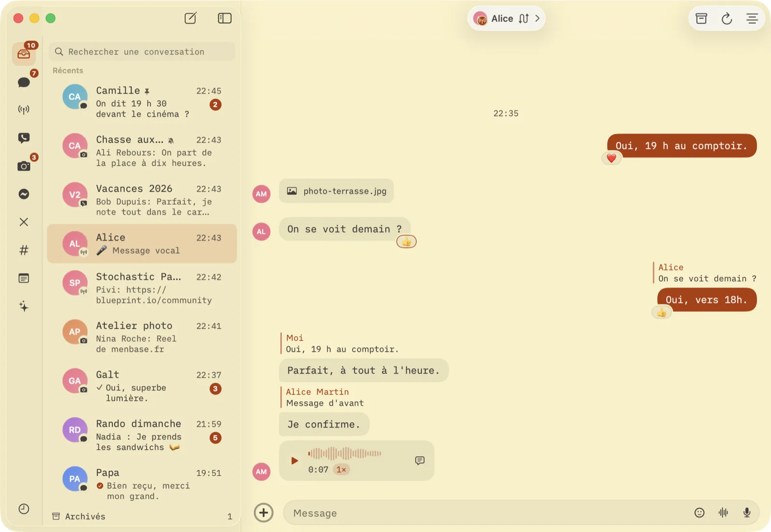771x532 pixels.
Task: Open the Messenger network icon in sidebar
Action: [x=24, y=194]
